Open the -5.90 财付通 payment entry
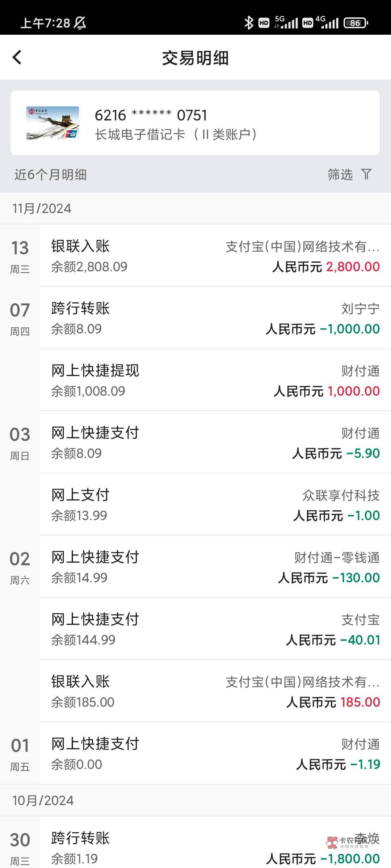This screenshot has width=391, height=868. click(x=215, y=442)
